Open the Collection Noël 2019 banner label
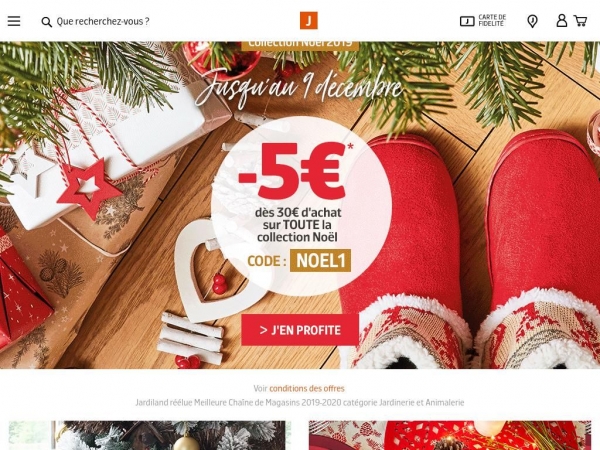 (x=300, y=45)
